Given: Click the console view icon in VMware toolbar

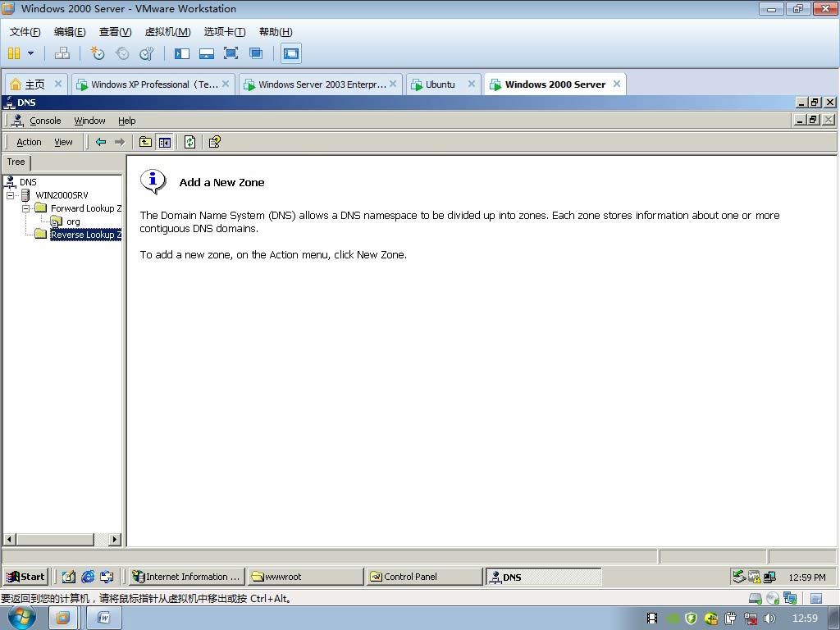Looking at the screenshot, I should tap(291, 53).
